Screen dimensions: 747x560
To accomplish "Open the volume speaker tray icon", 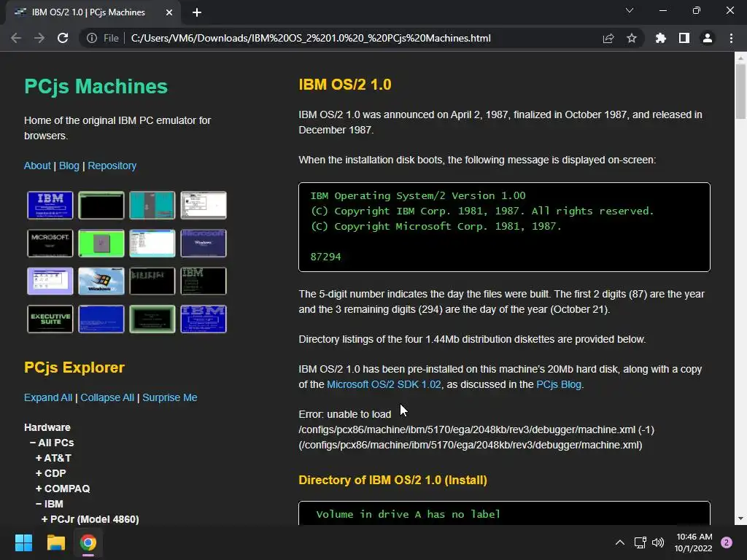I will [x=658, y=542].
